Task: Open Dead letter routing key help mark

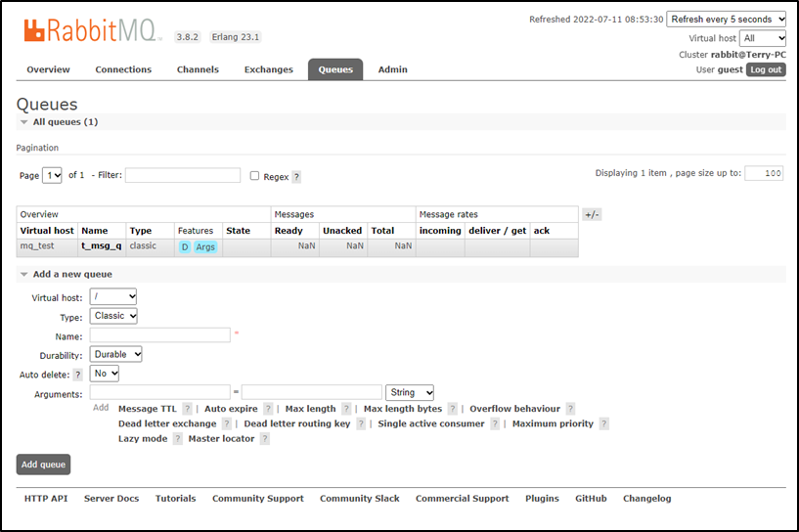Action: click(x=361, y=423)
